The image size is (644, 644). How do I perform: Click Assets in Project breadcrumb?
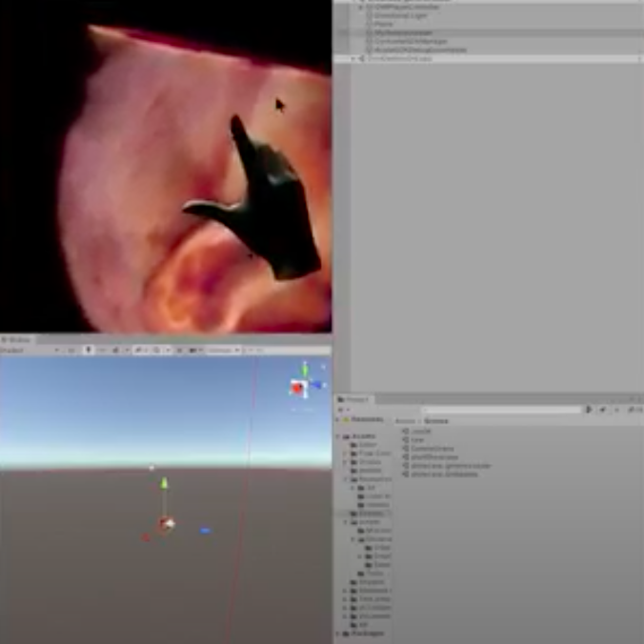405,421
